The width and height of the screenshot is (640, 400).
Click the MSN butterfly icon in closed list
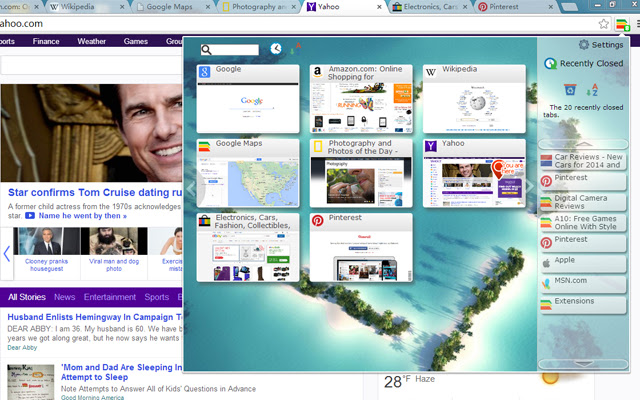coord(546,284)
